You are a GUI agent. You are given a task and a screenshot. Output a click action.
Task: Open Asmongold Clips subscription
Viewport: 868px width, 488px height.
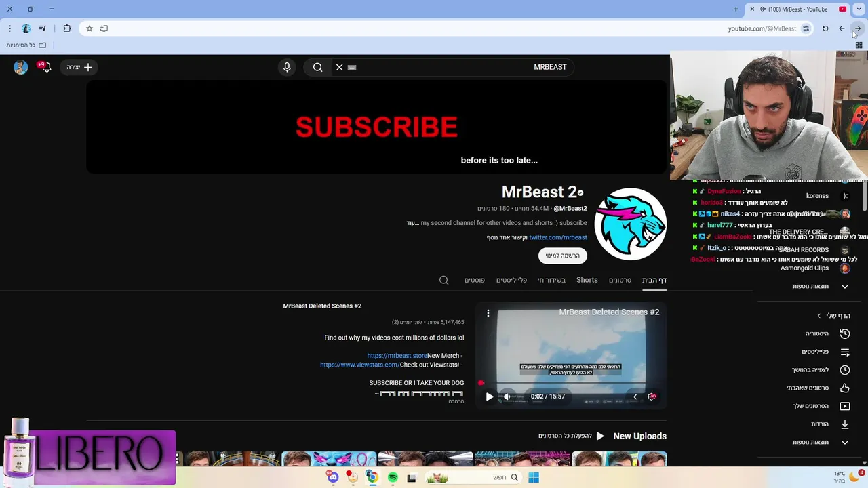[x=814, y=268]
